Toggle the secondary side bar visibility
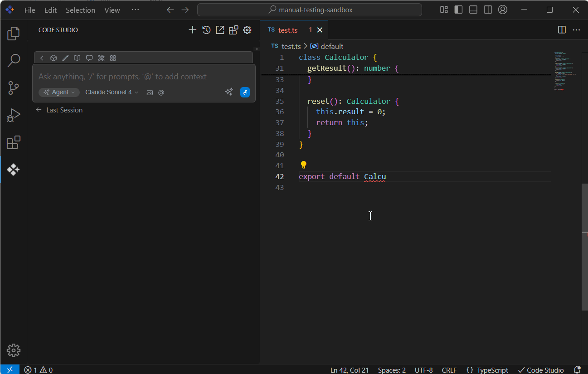This screenshot has height=374, width=588. click(487, 10)
